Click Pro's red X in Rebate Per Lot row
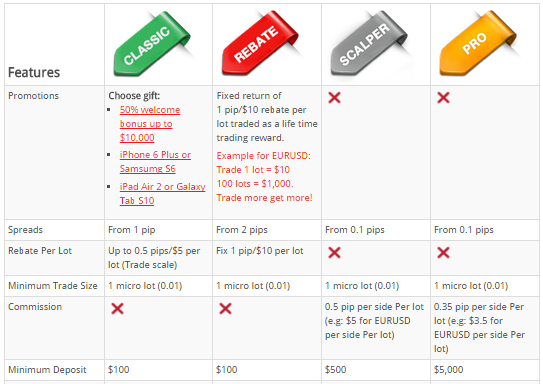The image size is (543, 384). pyautogui.click(x=443, y=252)
